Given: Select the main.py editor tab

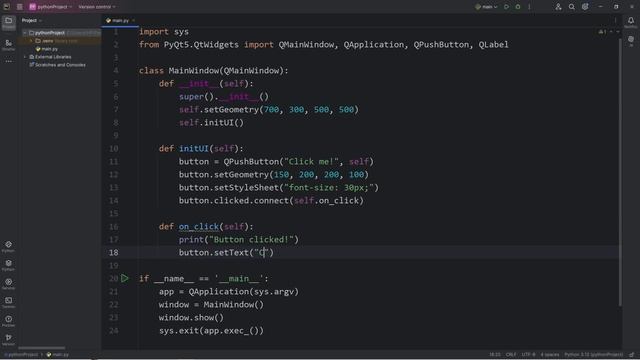Looking at the screenshot, I should coord(120,20).
